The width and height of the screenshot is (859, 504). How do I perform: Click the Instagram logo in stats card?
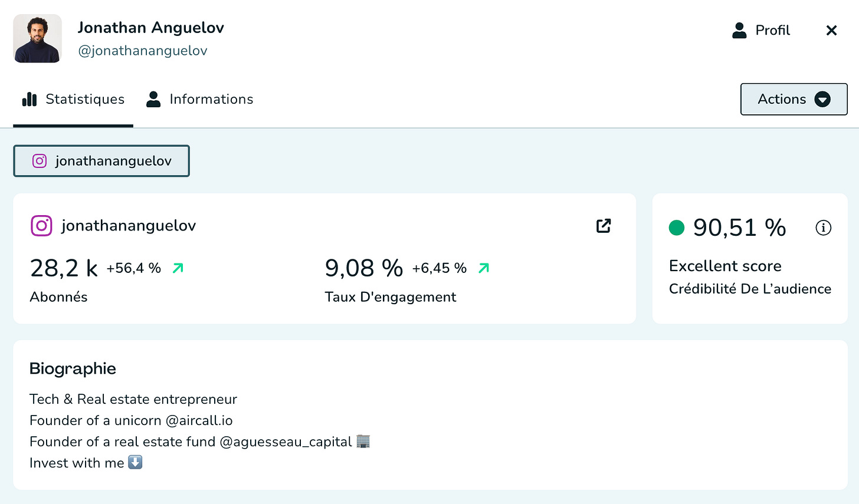tap(41, 226)
